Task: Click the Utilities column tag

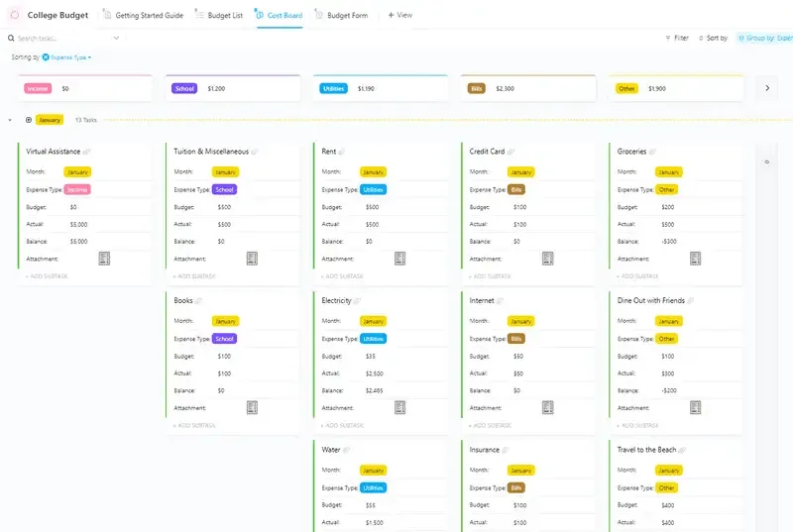Action: [x=333, y=88]
